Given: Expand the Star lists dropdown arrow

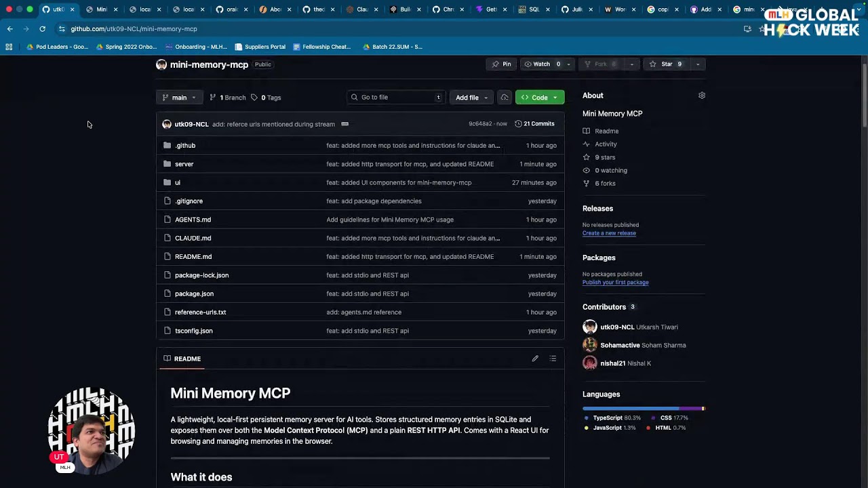Looking at the screenshot, I should 697,64.
